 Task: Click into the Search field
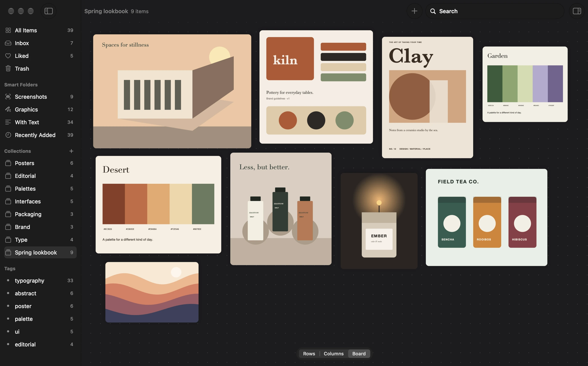(x=494, y=11)
